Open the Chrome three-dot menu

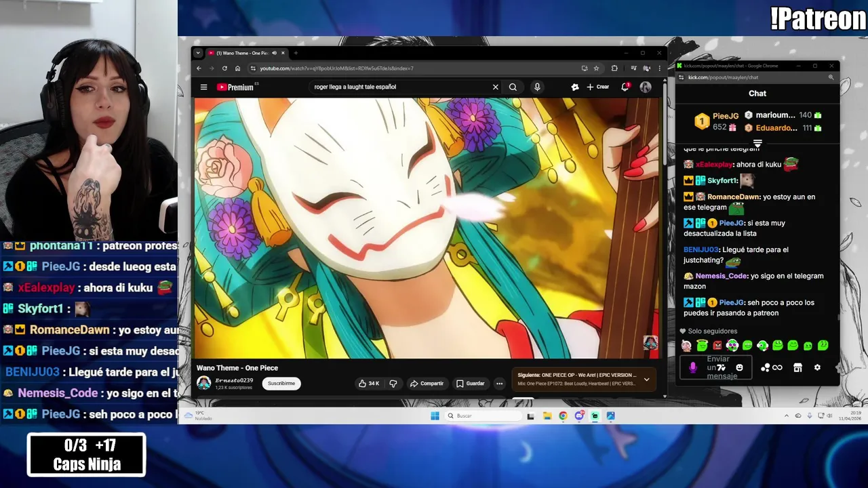(x=659, y=68)
